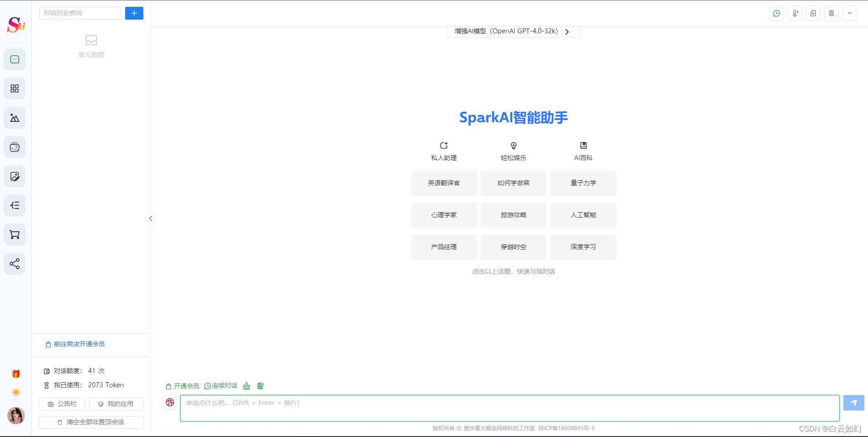Image resolution: width=868 pixels, height=437 pixels.
Task: Click the SparkAI logo in the sidebar
Action: click(16, 24)
